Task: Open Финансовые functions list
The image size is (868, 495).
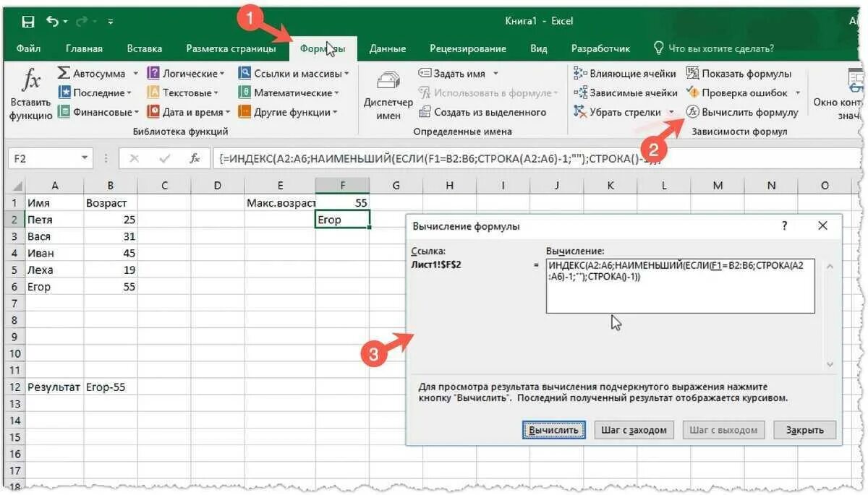Action: coord(98,112)
